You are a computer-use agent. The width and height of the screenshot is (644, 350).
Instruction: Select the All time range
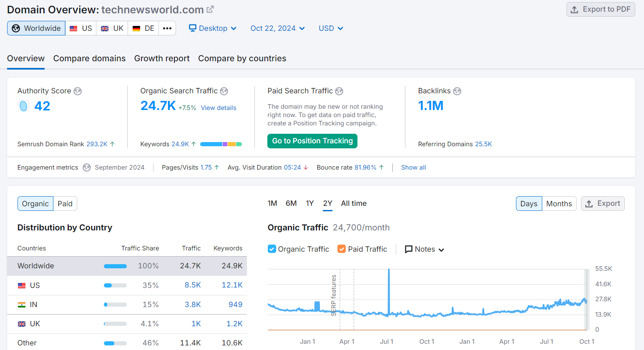coord(354,203)
